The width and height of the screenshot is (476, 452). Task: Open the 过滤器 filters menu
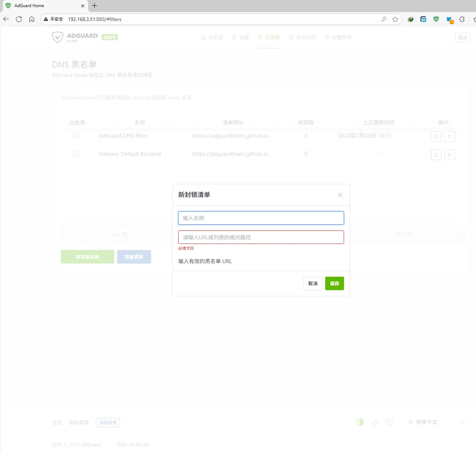pos(269,37)
